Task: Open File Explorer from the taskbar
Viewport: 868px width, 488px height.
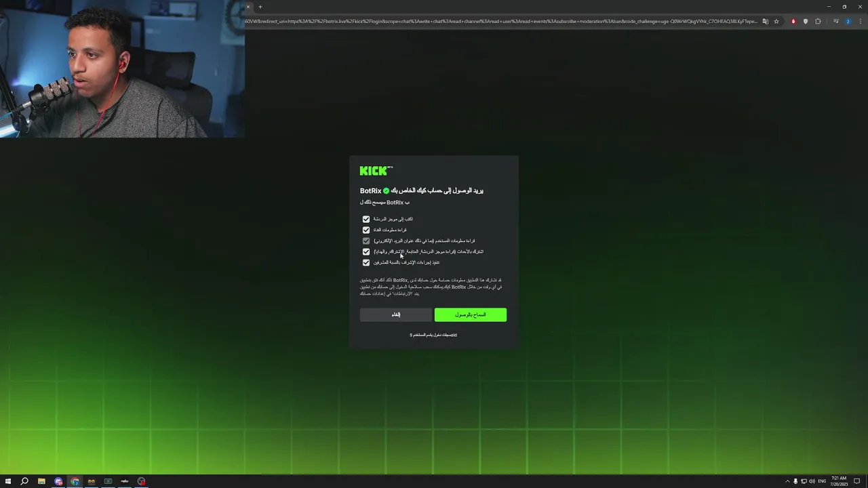Action: [x=41, y=481]
